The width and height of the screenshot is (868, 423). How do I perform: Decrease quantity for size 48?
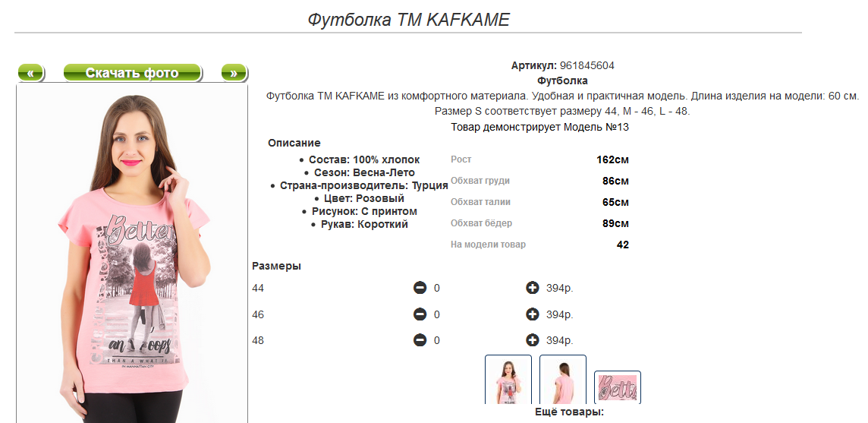click(420, 339)
